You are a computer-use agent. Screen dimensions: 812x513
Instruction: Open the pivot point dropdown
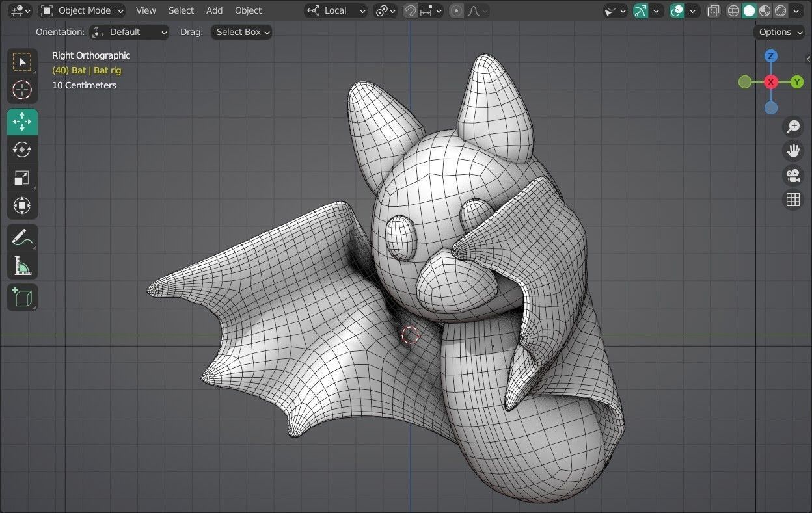385,10
